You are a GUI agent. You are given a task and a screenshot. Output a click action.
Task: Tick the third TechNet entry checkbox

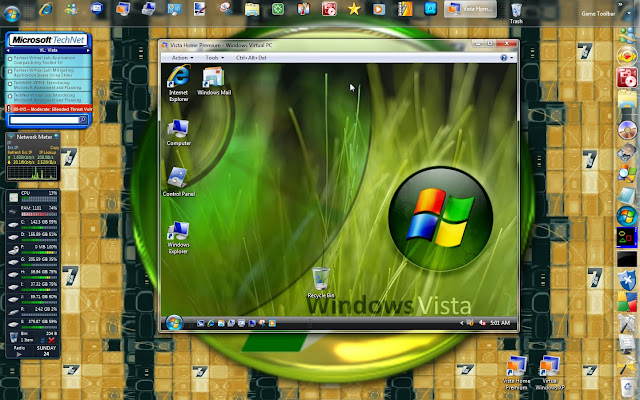[10, 84]
